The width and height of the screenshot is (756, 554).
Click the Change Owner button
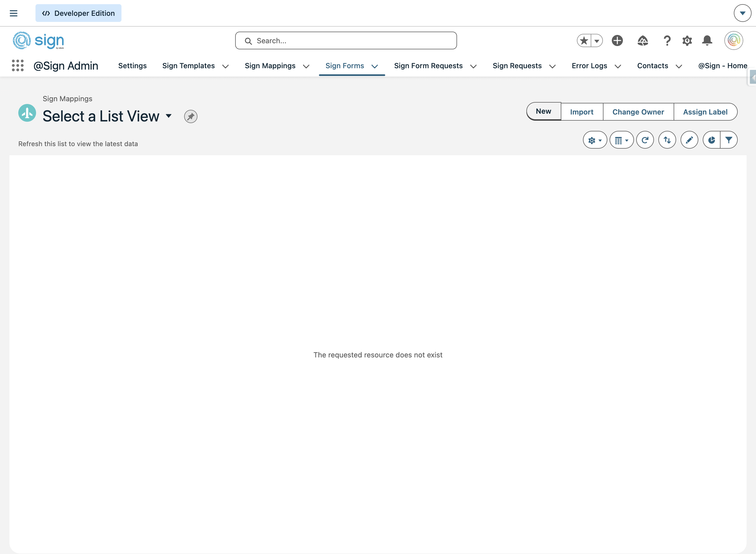[x=638, y=112]
